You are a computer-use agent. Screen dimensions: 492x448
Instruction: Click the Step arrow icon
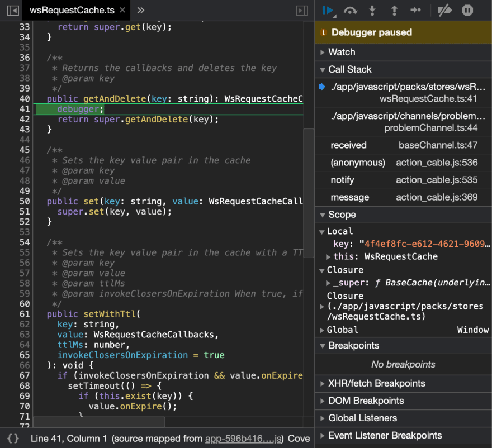[x=415, y=10]
